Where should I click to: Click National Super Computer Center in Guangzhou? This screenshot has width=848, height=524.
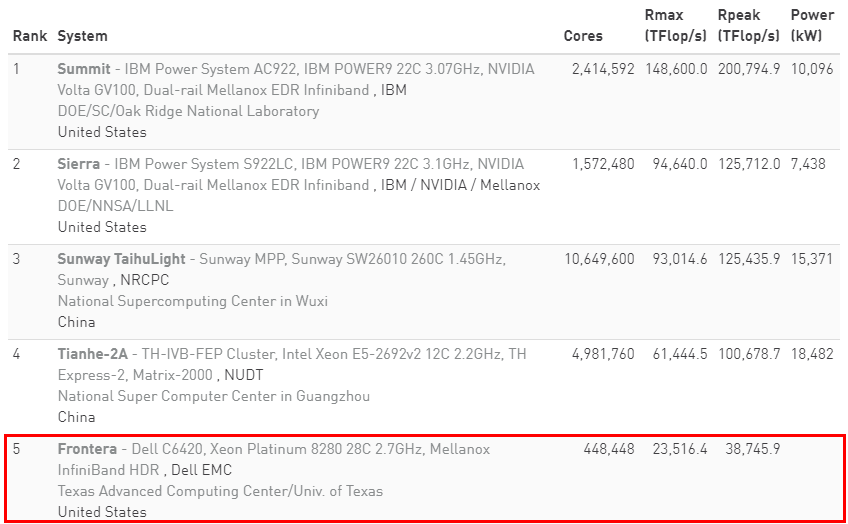point(213,396)
